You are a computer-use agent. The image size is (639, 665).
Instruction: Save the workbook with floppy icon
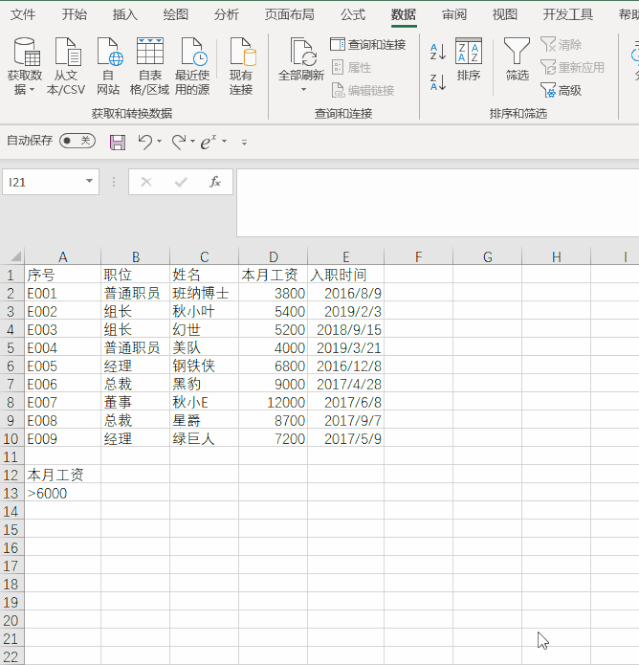[117, 142]
